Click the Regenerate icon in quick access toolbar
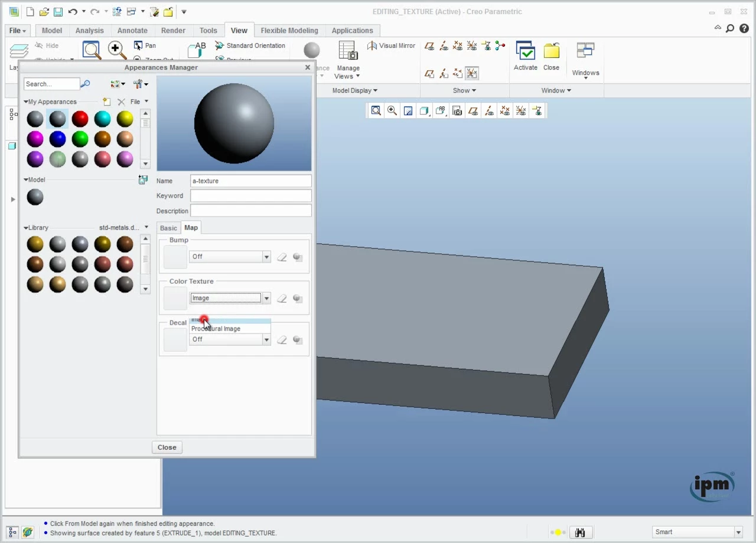This screenshot has height=543, width=756. 116,12
